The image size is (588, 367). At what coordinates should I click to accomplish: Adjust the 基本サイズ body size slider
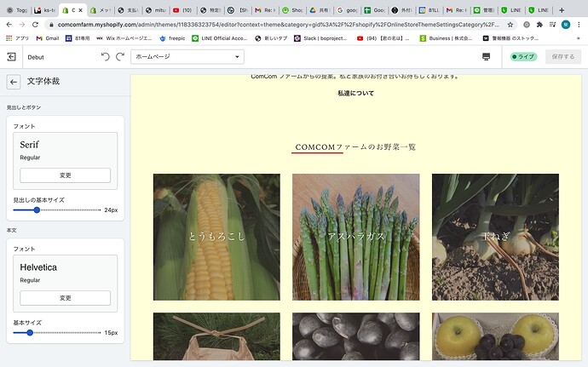pos(57,332)
